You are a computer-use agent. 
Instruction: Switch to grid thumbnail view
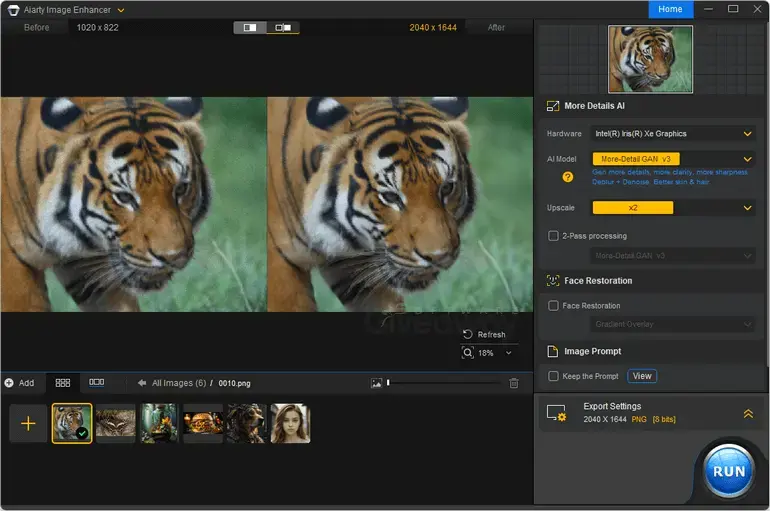(x=62, y=383)
